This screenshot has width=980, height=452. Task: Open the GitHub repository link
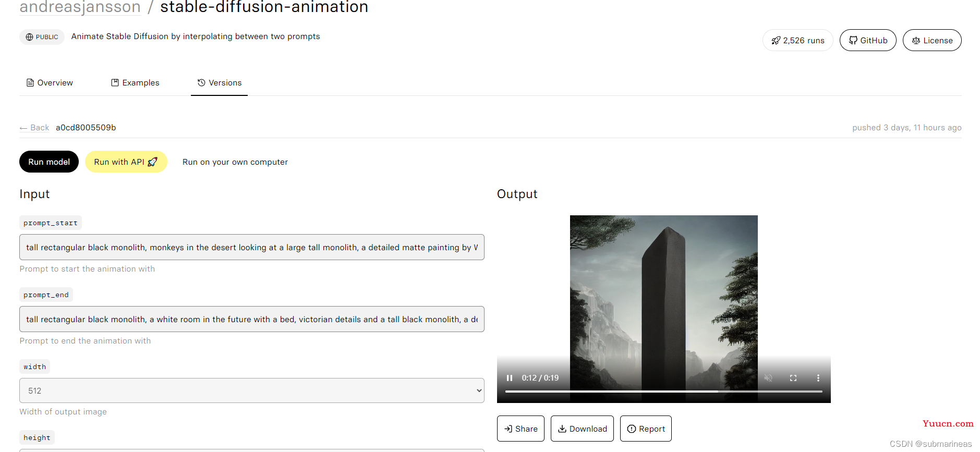click(x=868, y=40)
